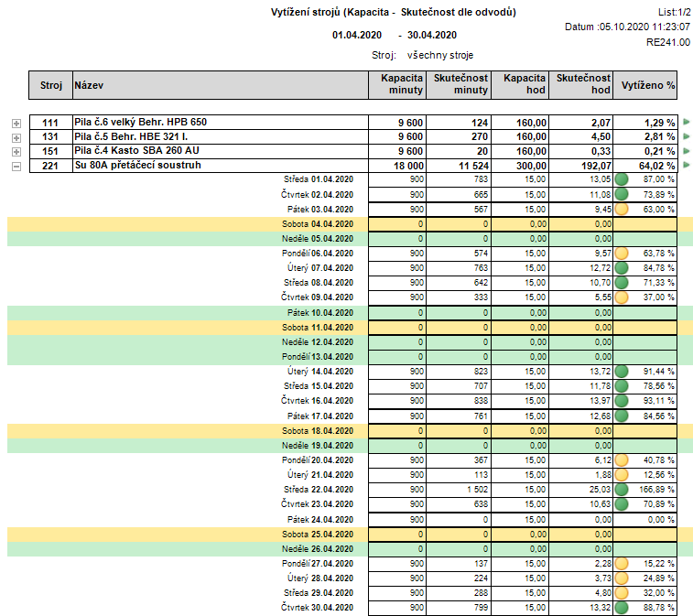
Task: Click green status circle for Středa 01.04.2020
Action: click(x=621, y=179)
